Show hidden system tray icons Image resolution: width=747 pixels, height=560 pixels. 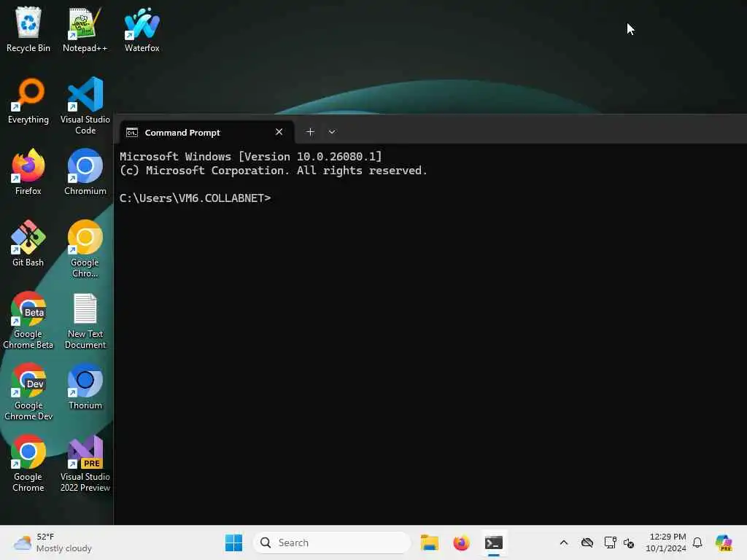point(564,542)
